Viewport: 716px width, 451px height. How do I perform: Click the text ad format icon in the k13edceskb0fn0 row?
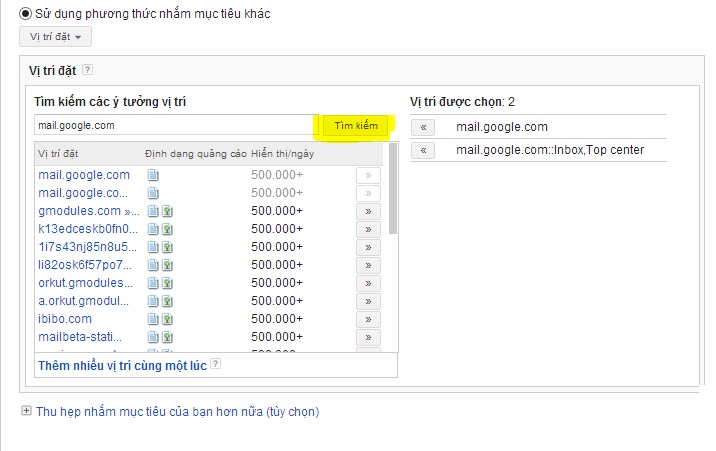tap(153, 229)
